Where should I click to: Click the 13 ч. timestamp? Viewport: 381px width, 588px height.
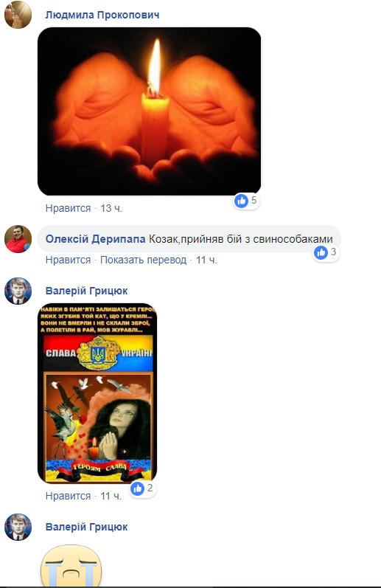[x=111, y=208]
